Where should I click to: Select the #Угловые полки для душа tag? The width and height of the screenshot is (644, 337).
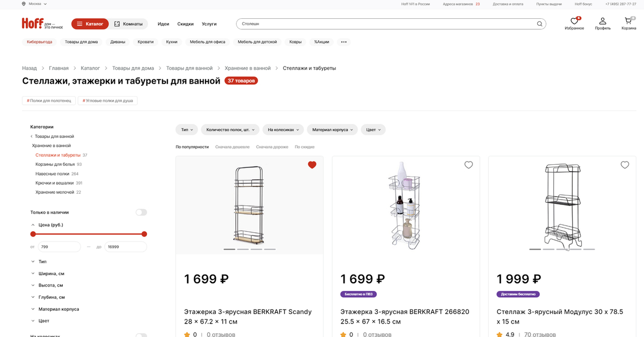[x=107, y=100]
